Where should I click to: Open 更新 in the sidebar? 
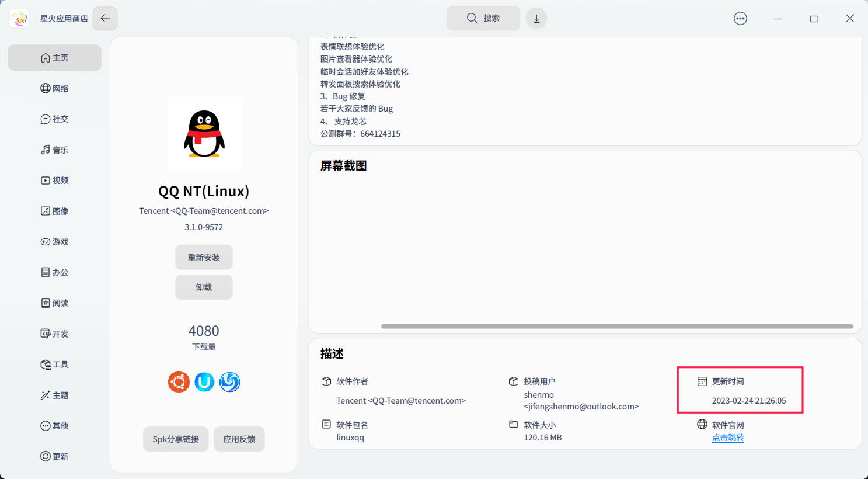point(55,457)
